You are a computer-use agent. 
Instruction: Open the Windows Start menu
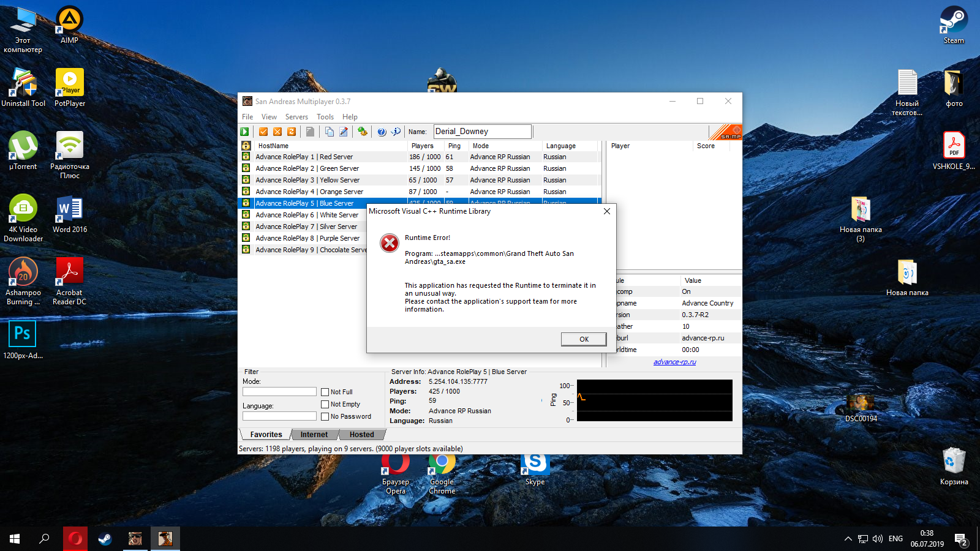tap(15, 539)
